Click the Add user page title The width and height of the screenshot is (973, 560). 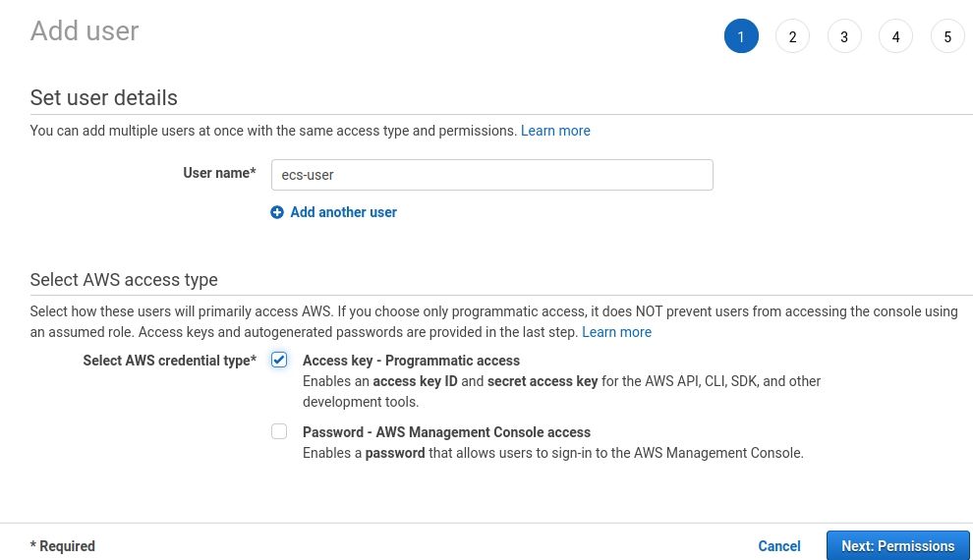tap(85, 31)
